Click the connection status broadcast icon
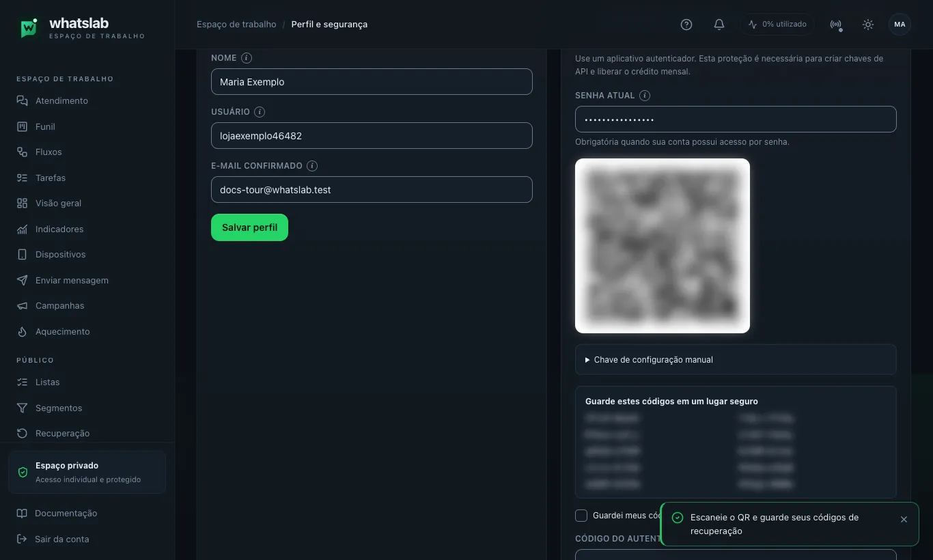 click(x=835, y=25)
